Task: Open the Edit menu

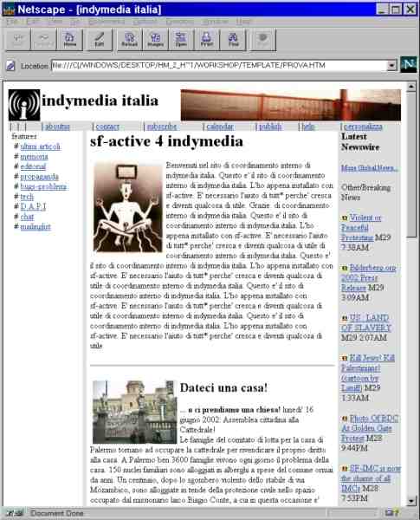Action: (33, 22)
